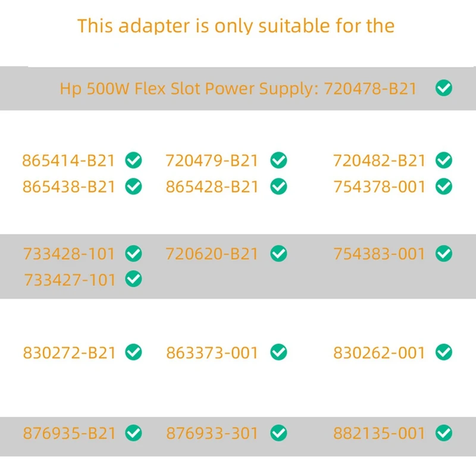The height and width of the screenshot is (476, 476).
Task: Click the checkmark next to 720482-B21
Action: (444, 160)
